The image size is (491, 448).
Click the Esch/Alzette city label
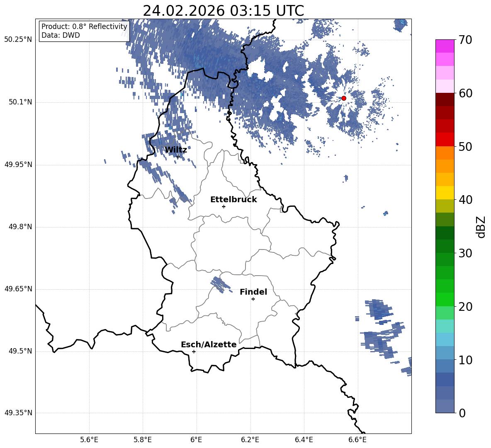click(x=209, y=345)
